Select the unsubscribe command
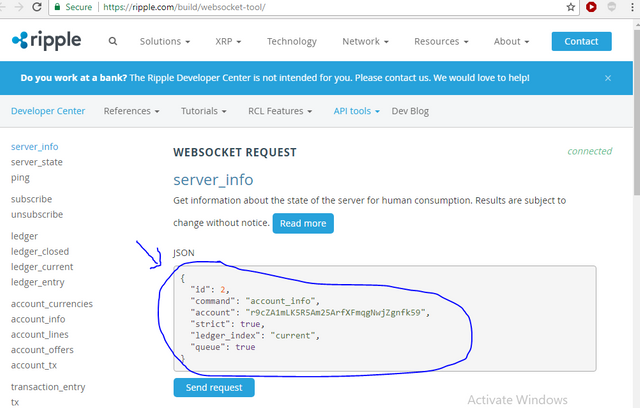 (37, 214)
